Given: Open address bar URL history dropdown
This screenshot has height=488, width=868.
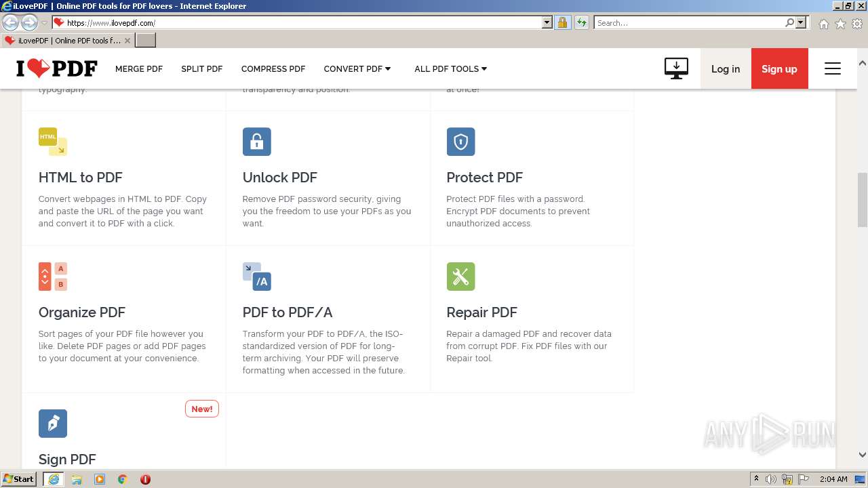Looking at the screenshot, I should click(x=547, y=22).
